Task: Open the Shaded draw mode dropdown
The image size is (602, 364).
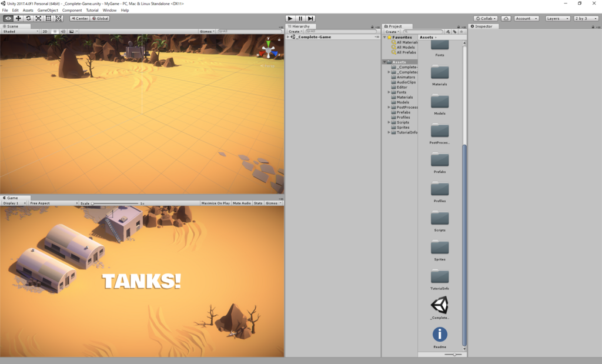Action: (21, 32)
